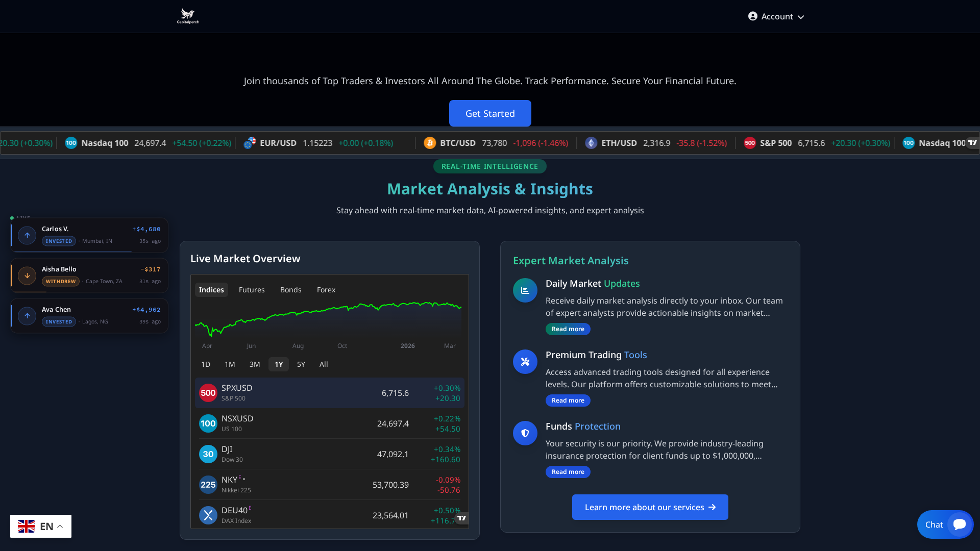Click the Bitcoin icon in the ticker
The image size is (980, 551).
429,143
